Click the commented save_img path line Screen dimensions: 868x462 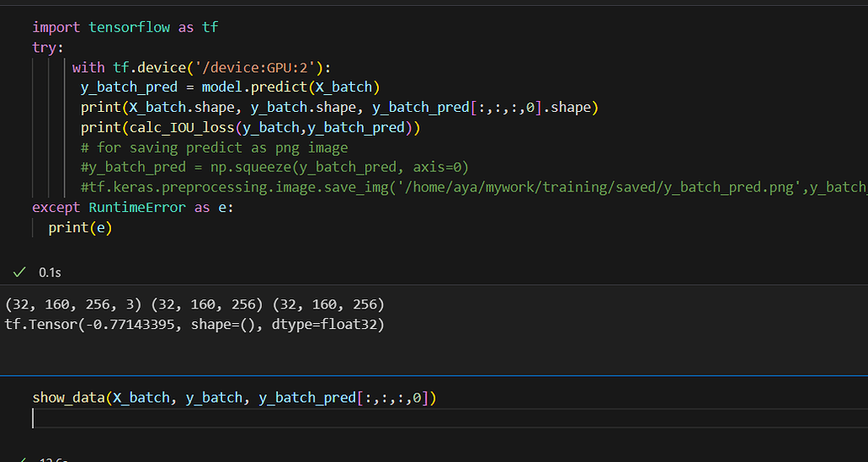pyautogui.click(x=466, y=187)
